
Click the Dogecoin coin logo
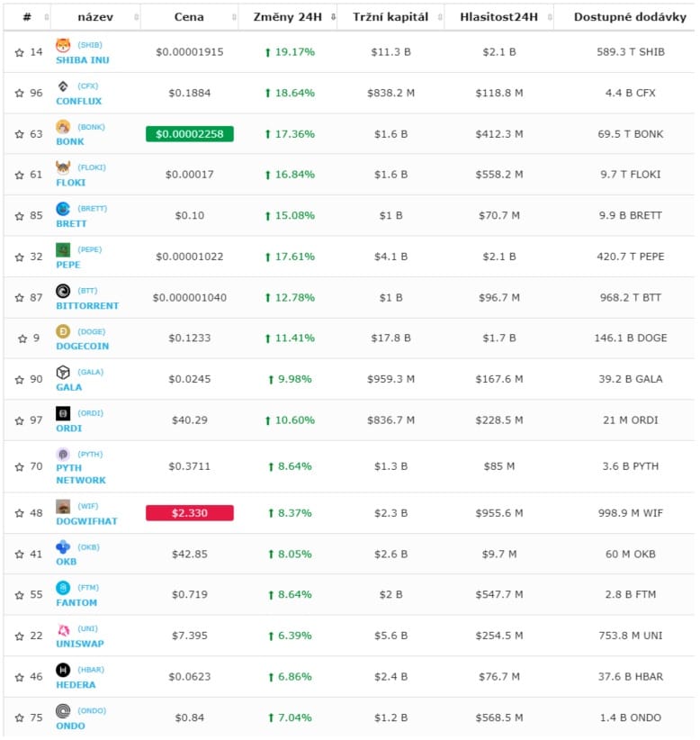click(63, 331)
